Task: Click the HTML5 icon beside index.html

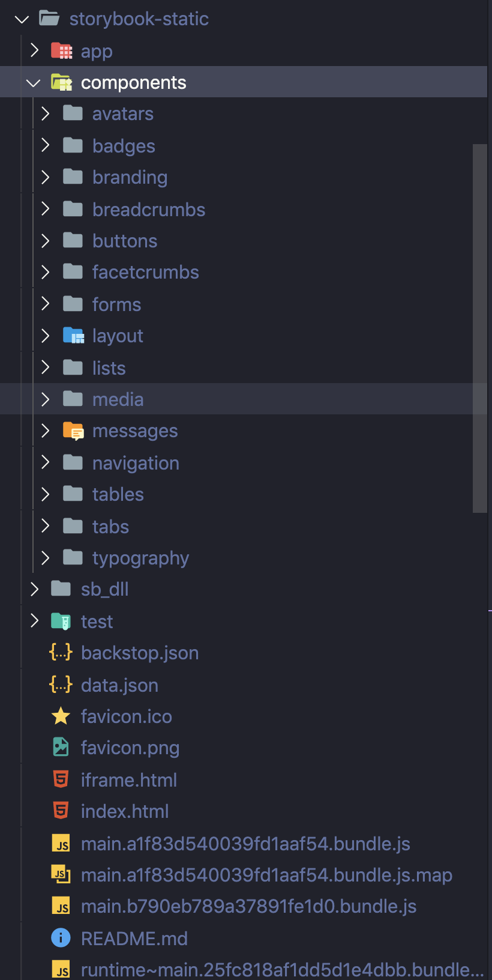Action: [x=61, y=811]
